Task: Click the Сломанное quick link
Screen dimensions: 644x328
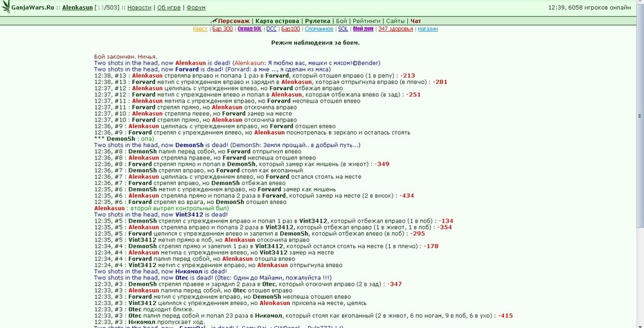Action: [319, 29]
